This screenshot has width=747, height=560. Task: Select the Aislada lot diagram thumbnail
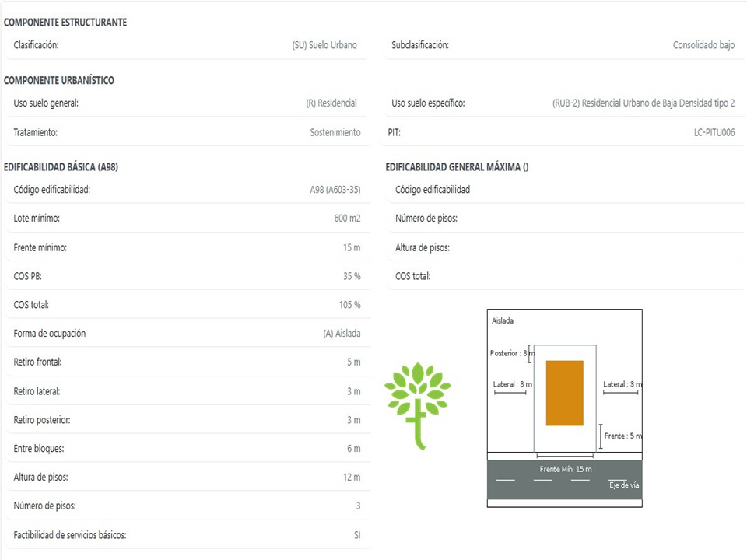point(565,408)
